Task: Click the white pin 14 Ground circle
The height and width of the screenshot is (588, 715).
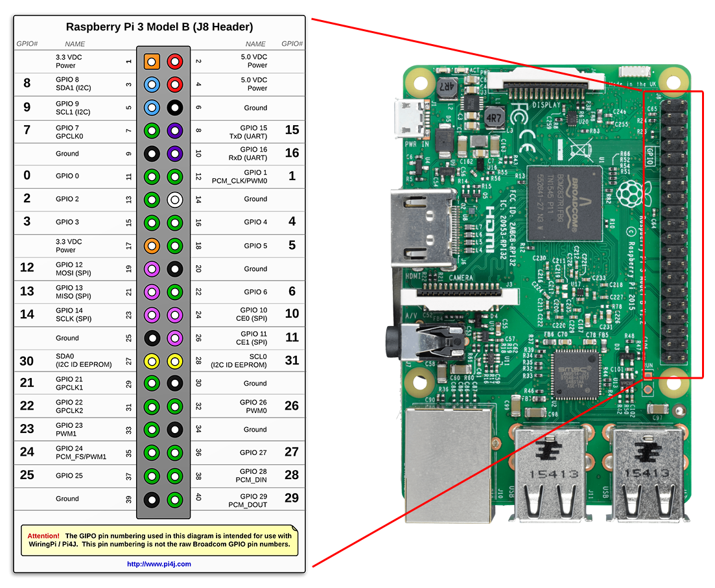Action: click(x=174, y=200)
